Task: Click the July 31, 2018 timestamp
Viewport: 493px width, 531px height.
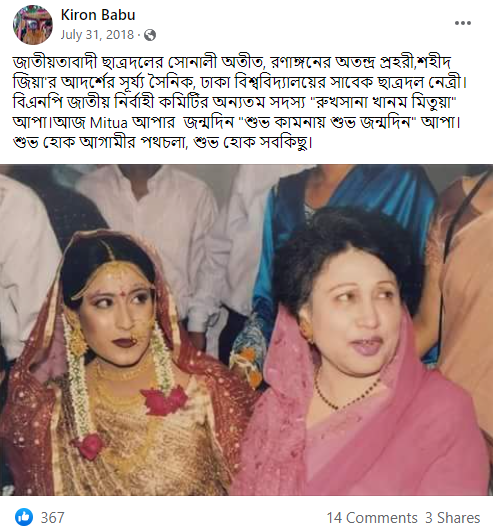Action: pyautogui.click(x=97, y=35)
